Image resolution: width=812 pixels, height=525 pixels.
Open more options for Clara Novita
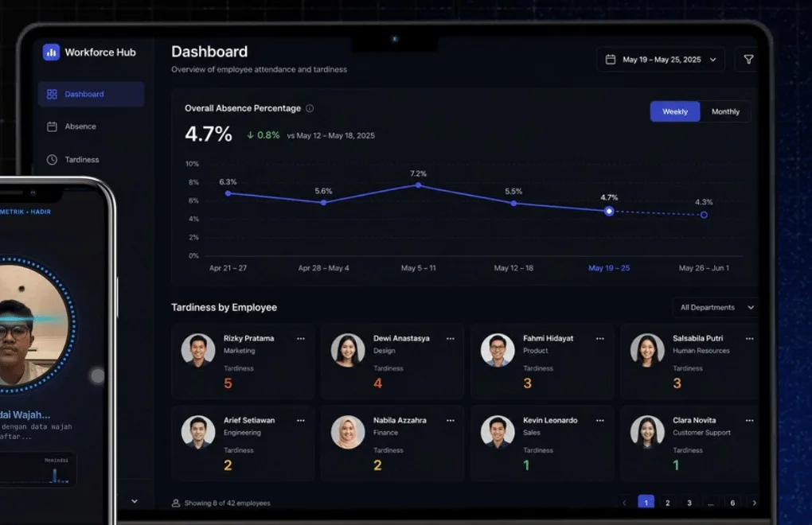pyautogui.click(x=749, y=421)
